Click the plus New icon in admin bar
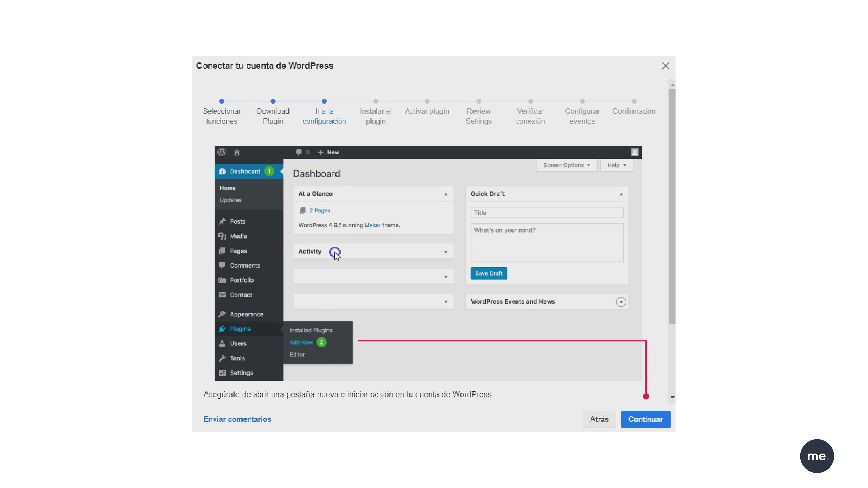The image size is (868, 488). pos(320,152)
